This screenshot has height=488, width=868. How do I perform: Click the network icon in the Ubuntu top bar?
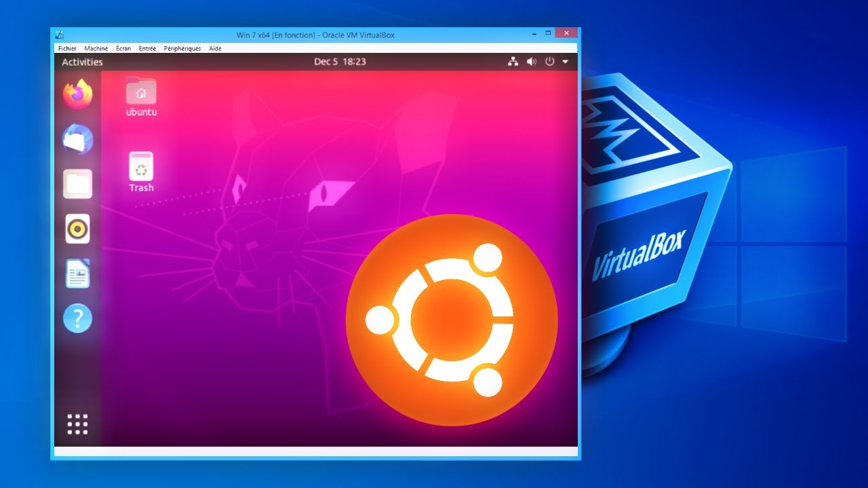click(513, 62)
